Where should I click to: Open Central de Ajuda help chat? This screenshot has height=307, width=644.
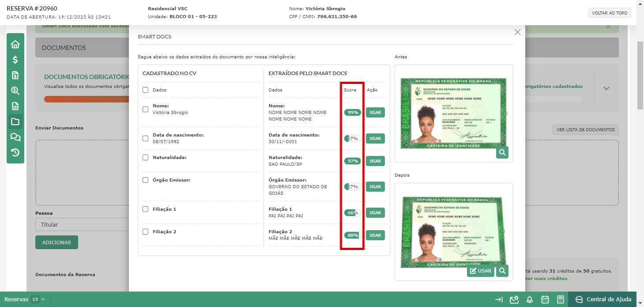point(603,299)
